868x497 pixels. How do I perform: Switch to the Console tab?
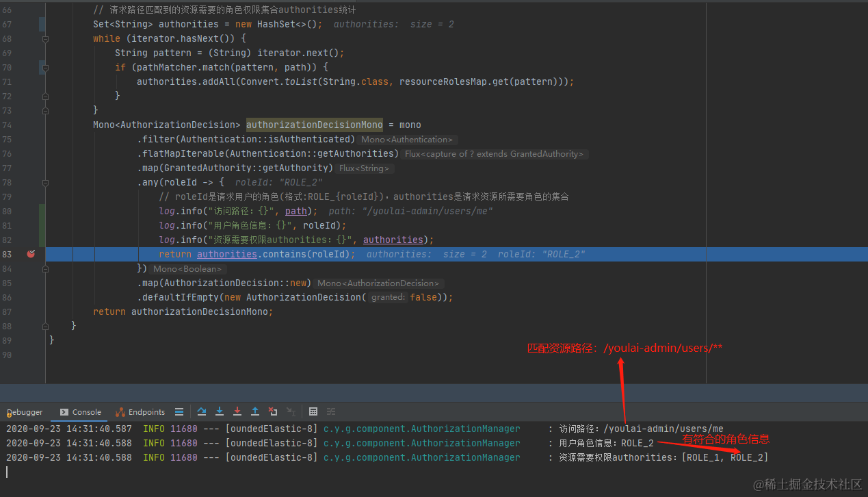coord(81,412)
